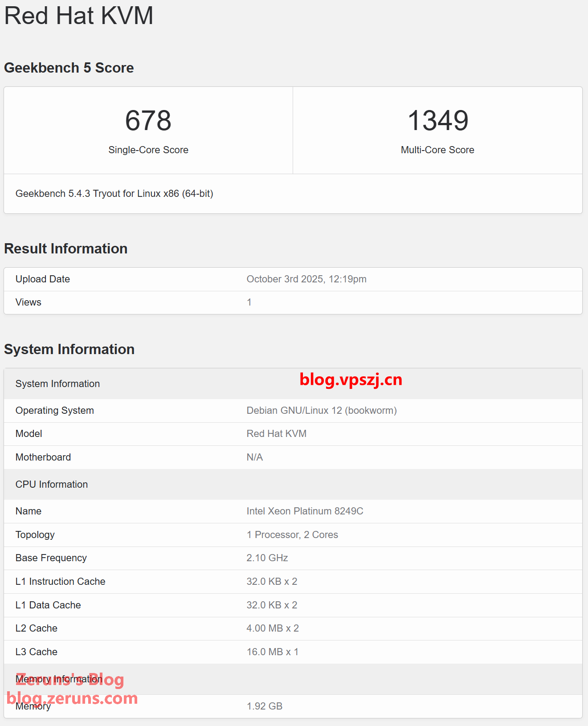Click the Topology value 1 Processor, 2 Cores
This screenshot has height=726, width=588.
292,535
